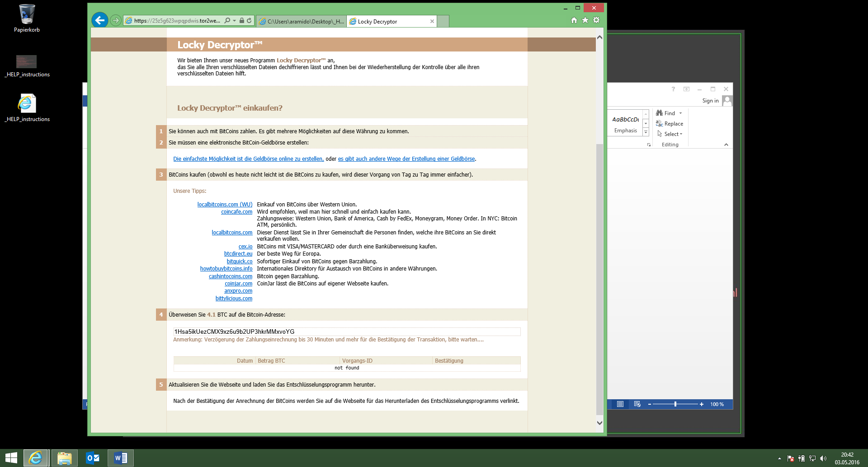Open the Windows Start button

(11, 458)
